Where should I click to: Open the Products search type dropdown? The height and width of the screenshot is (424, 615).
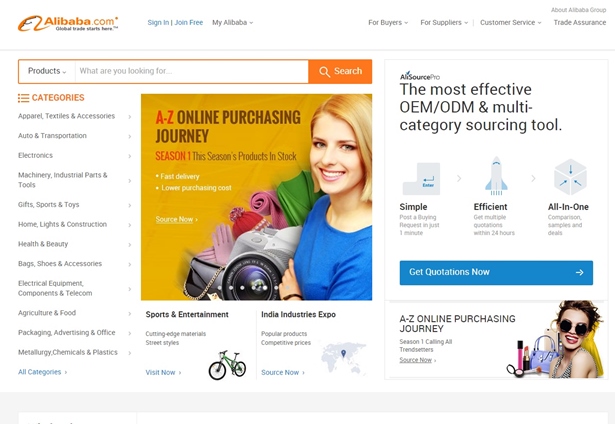click(x=47, y=71)
